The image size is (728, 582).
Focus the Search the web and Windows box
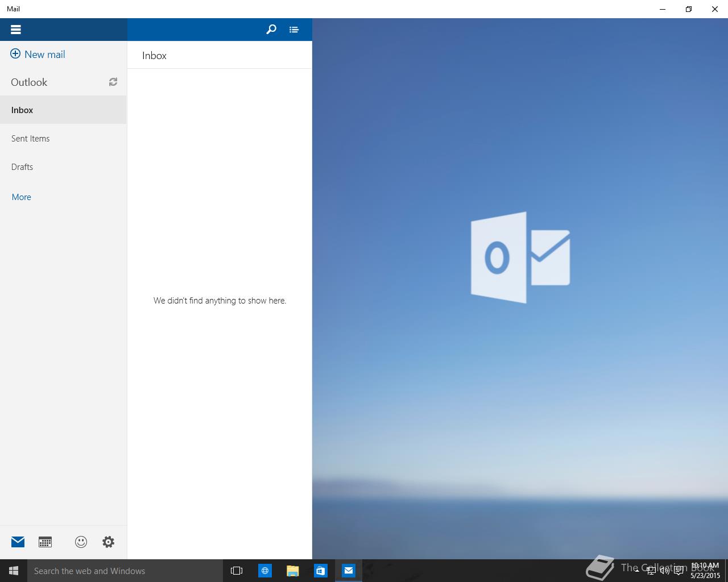coord(125,571)
